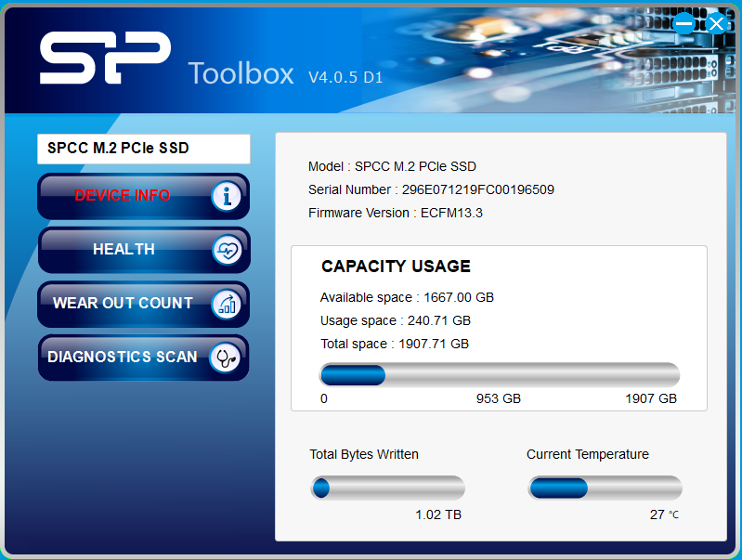Click the Total Bytes Written bar
The width and height of the screenshot is (742, 560).
(x=387, y=488)
